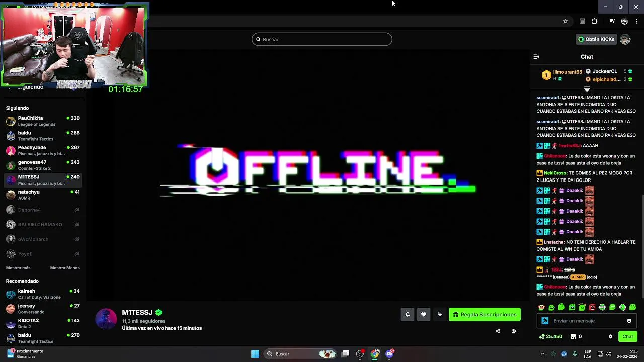Image resolution: width=644 pixels, height=362 pixels.
Task: Click Mostrar más in Siguiendo list
Action: click(18, 268)
